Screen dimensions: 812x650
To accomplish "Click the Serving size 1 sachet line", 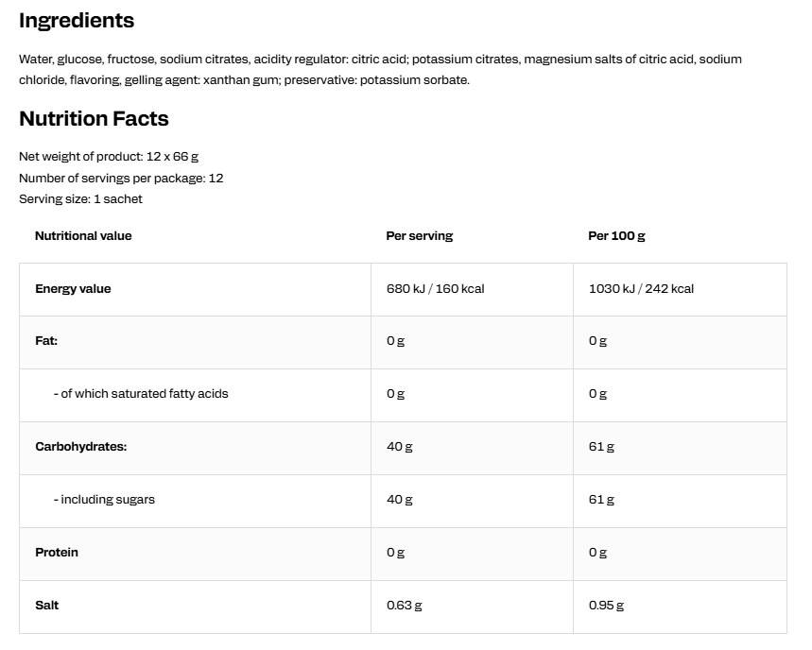I will [80, 198].
